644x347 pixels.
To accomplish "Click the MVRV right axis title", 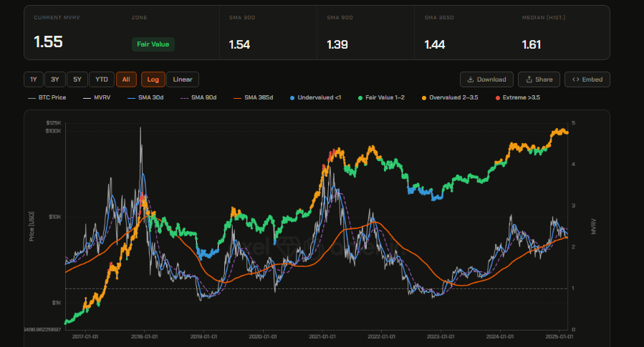I will pos(593,226).
